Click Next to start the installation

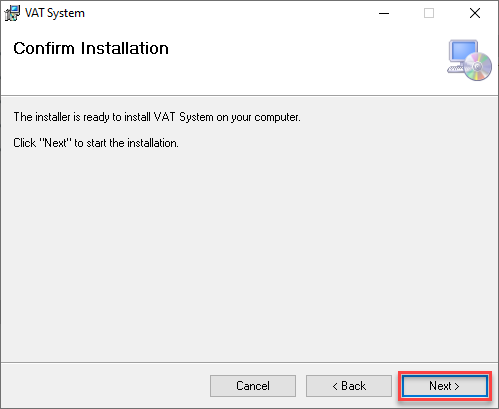445,386
